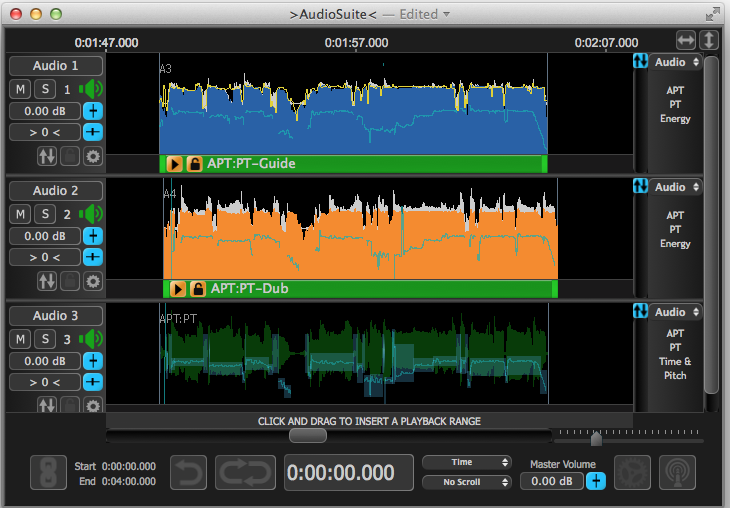Image resolution: width=730 pixels, height=508 pixels.
Task: Click the Audio 2 pan value field
Action: coord(44,257)
